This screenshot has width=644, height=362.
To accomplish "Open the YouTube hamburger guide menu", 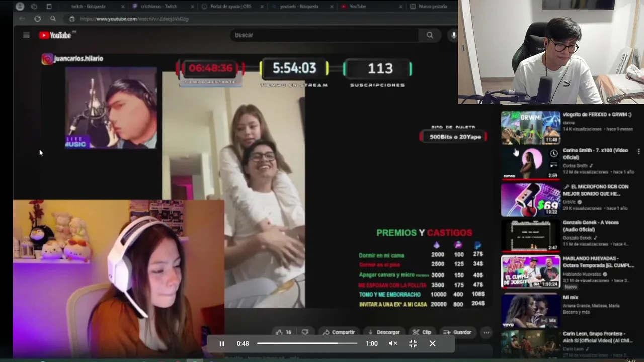I will [x=26, y=35].
